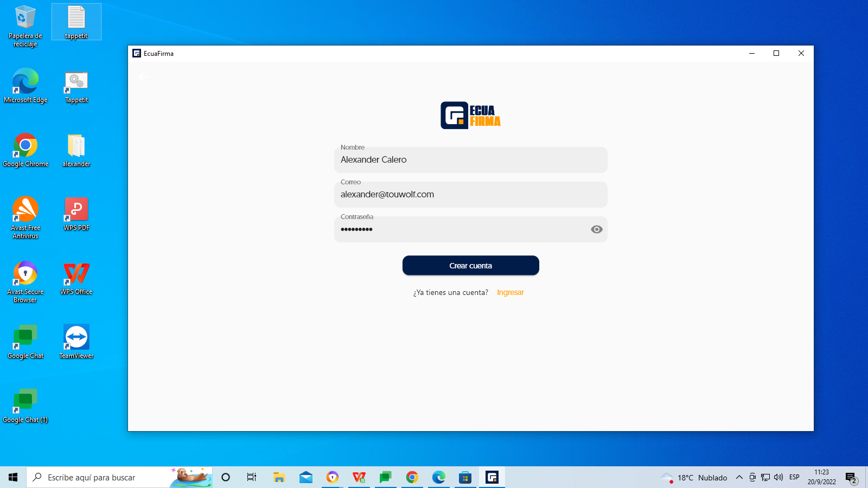This screenshot has height=488, width=868.
Task: Select the Google Chat desktop shortcut
Action: pos(25,342)
